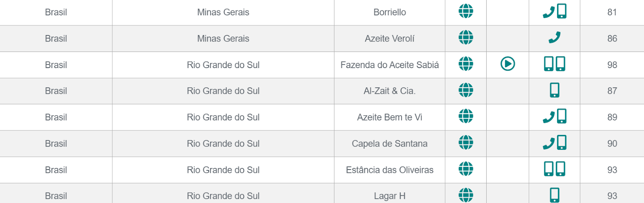Click the Lagar H mobile icon
Screen dimensions: 644x203
[x=555, y=195]
